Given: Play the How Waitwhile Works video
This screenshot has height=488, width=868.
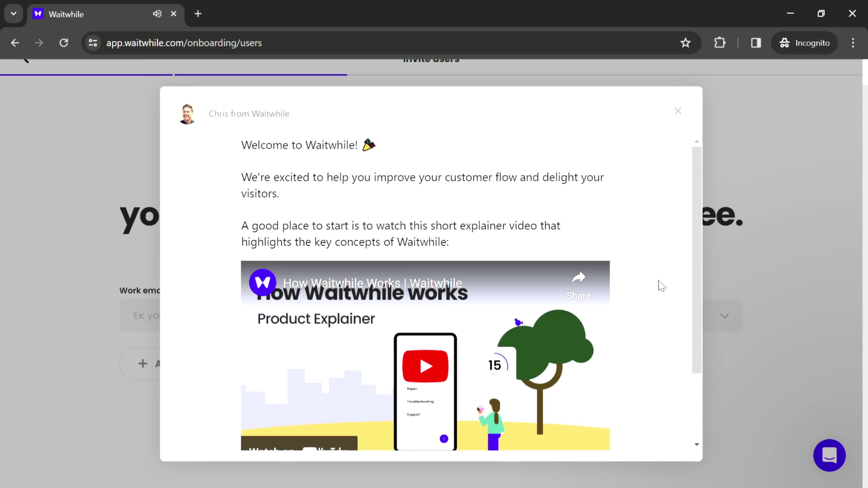Looking at the screenshot, I should (425, 366).
